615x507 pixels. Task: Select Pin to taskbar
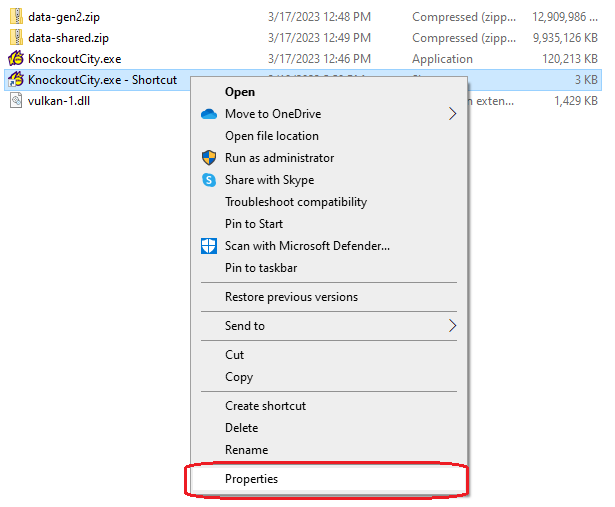[x=261, y=268]
